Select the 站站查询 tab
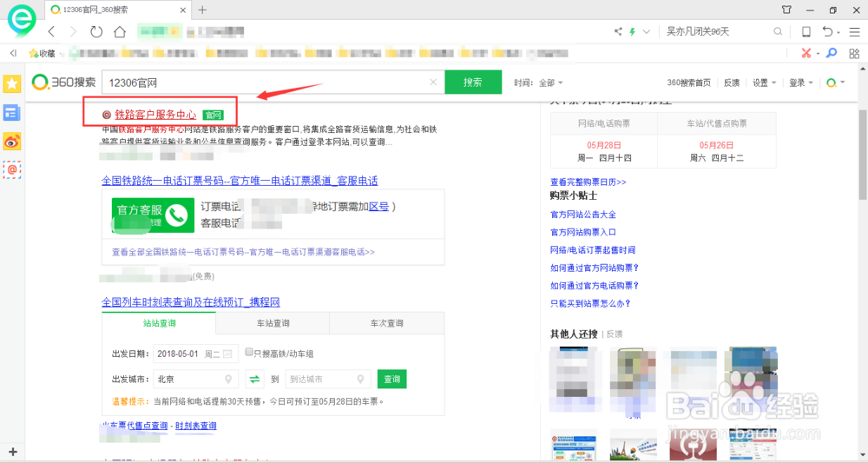The height and width of the screenshot is (463, 868). pos(159,323)
